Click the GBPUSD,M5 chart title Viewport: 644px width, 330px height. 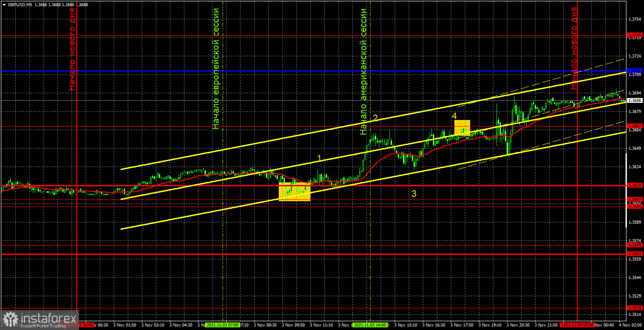point(20,4)
